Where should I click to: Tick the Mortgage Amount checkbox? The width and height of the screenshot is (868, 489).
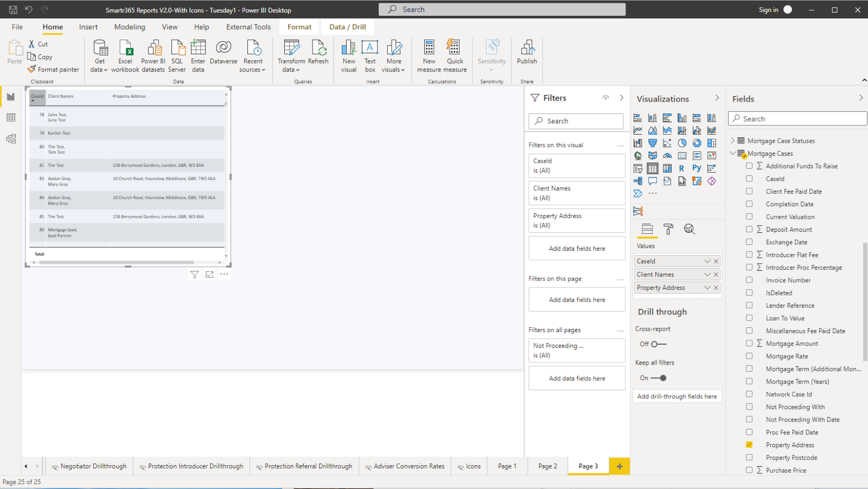(749, 343)
